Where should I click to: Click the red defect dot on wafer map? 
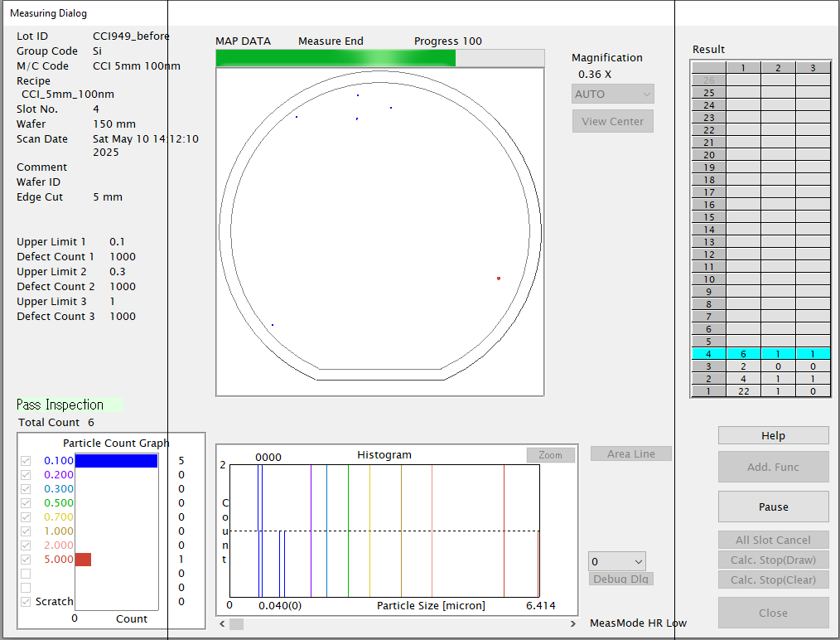click(499, 279)
